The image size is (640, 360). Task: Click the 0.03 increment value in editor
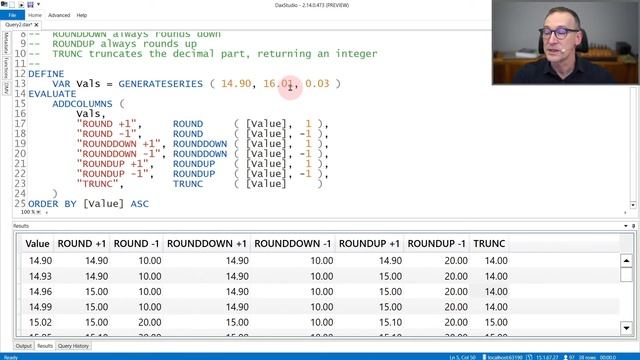[317, 84]
